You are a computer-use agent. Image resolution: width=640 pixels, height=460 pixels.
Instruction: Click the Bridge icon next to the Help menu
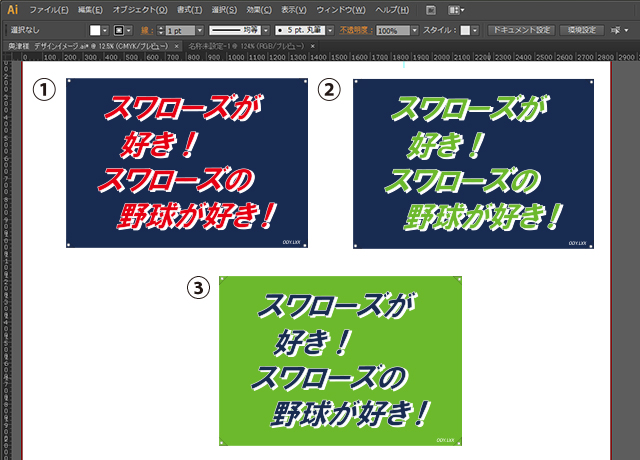[x=431, y=10]
